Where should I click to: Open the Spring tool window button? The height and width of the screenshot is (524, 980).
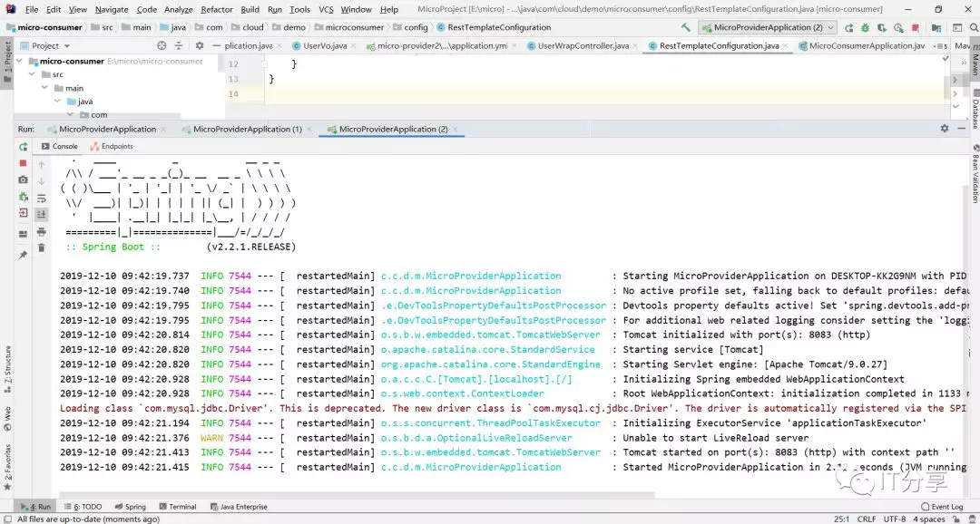pyautogui.click(x=130, y=507)
